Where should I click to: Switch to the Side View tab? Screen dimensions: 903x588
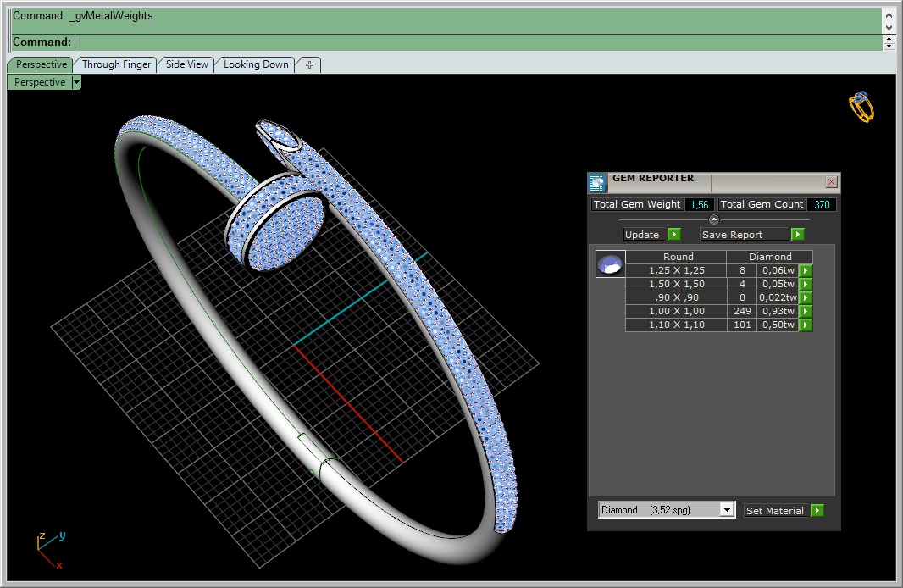point(186,64)
